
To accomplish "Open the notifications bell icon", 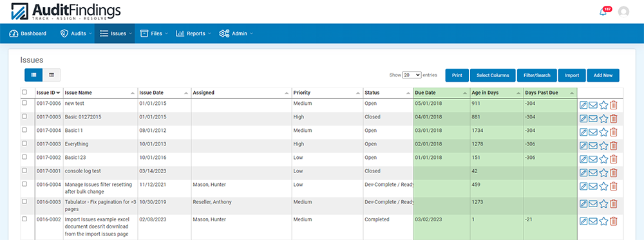I will (603, 12).
